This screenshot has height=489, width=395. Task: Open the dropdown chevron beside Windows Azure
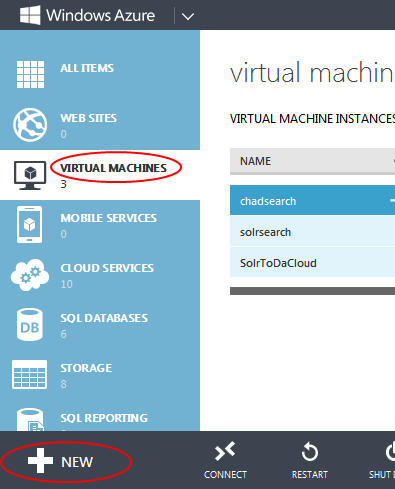(188, 16)
